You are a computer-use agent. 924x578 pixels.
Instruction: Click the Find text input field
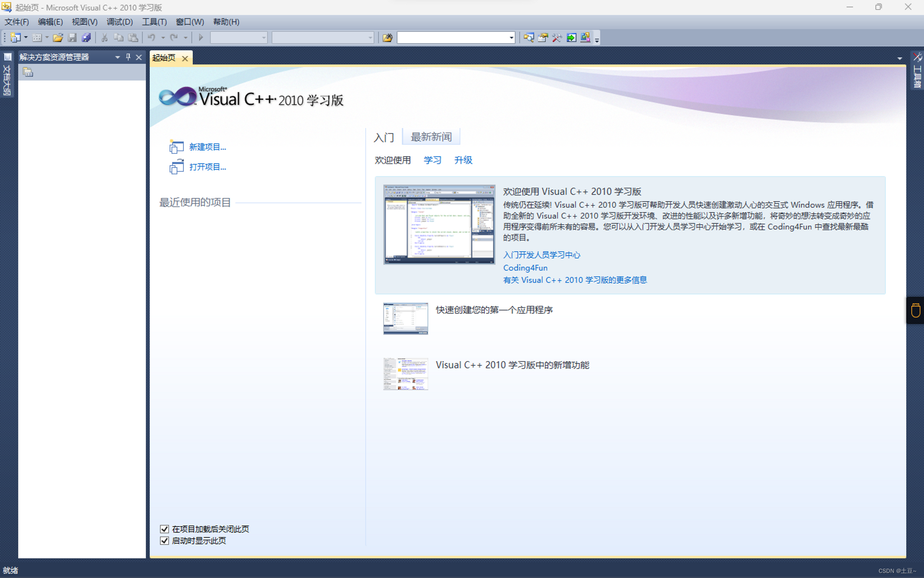[x=452, y=37]
